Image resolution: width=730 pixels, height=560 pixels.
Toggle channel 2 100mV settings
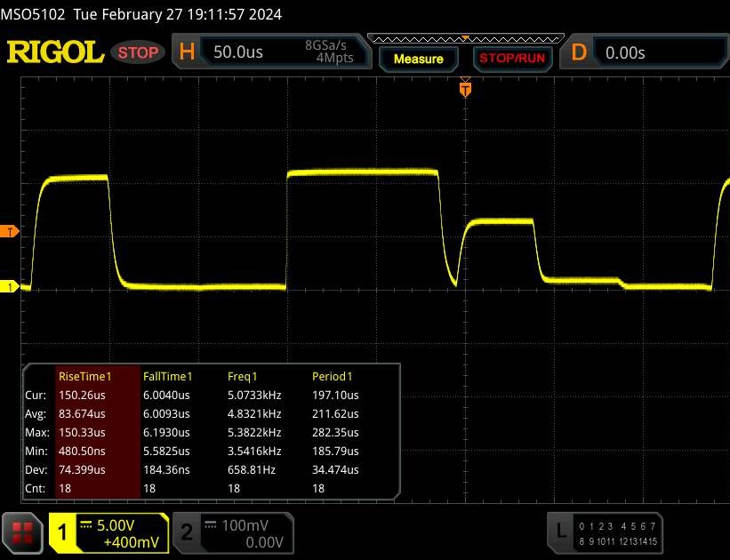(x=233, y=533)
